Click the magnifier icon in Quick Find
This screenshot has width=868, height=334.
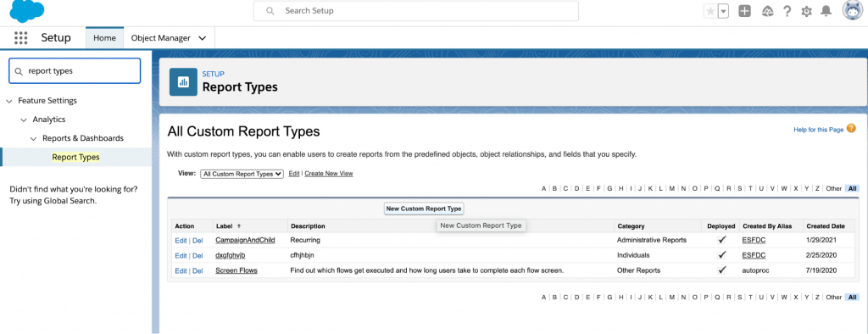point(19,71)
